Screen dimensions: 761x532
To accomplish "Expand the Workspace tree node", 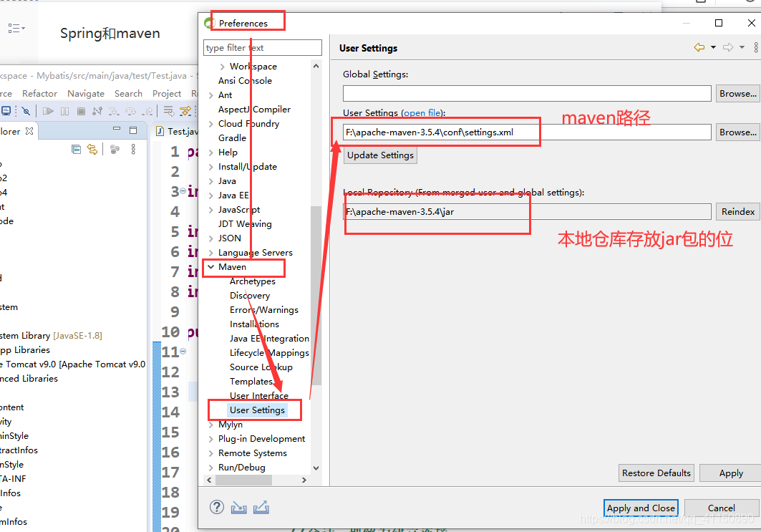I will pyautogui.click(x=222, y=67).
